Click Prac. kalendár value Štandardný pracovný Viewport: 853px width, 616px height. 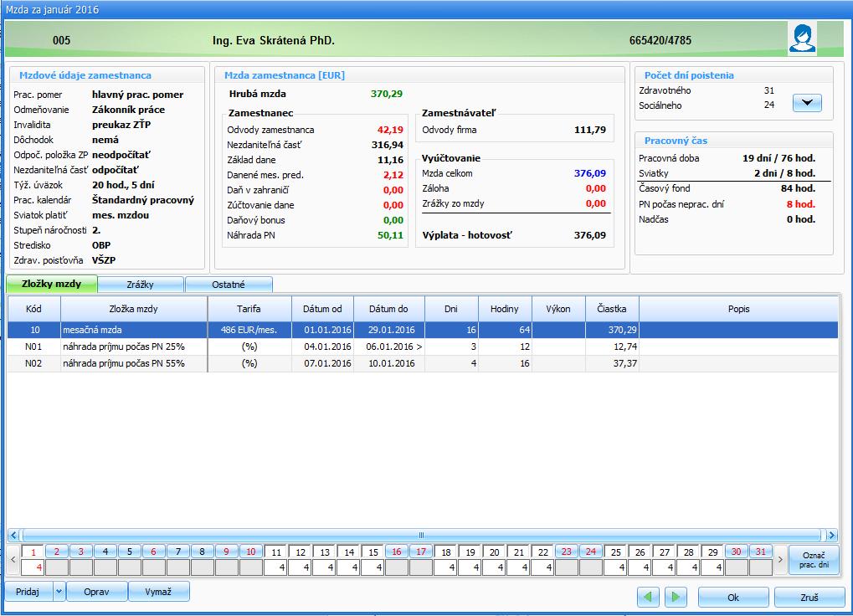pyautogui.click(x=143, y=199)
